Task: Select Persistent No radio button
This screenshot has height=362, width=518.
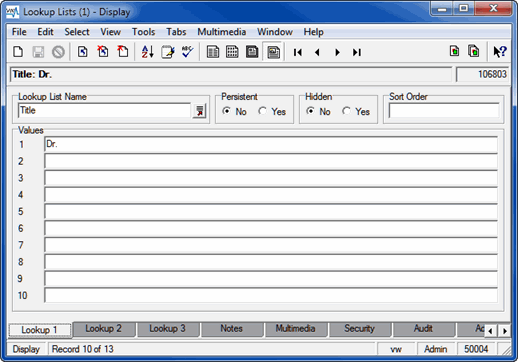Action: (226, 111)
